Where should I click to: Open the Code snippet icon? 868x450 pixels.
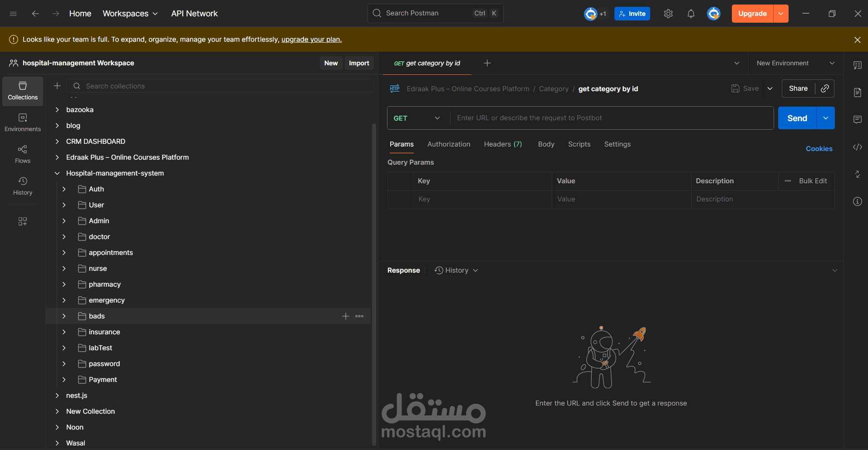tap(857, 147)
